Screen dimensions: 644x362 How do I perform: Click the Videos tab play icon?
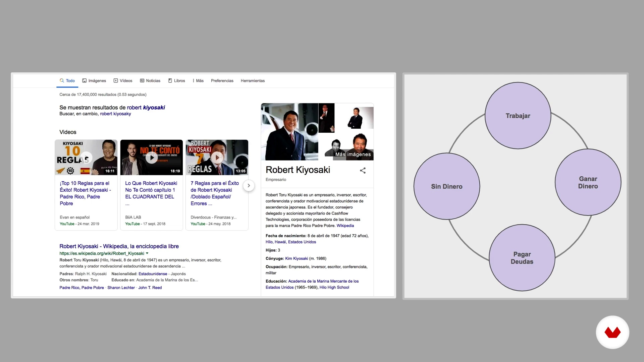click(x=116, y=80)
